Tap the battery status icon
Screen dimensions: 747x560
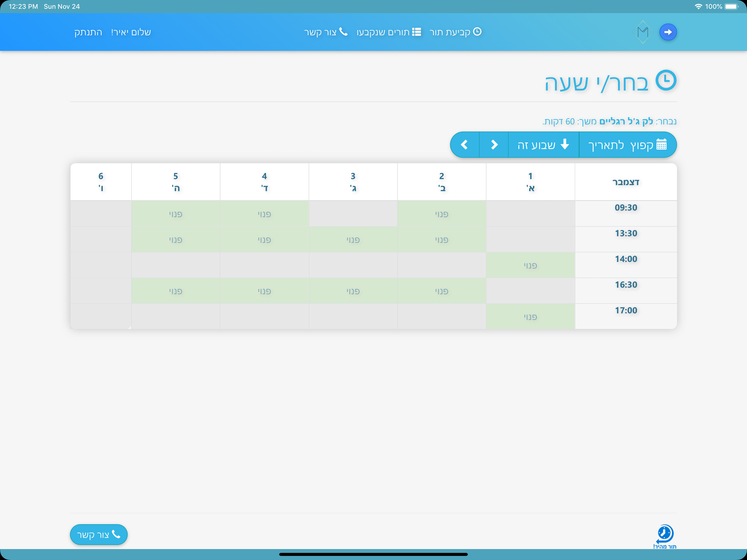coord(731,6)
